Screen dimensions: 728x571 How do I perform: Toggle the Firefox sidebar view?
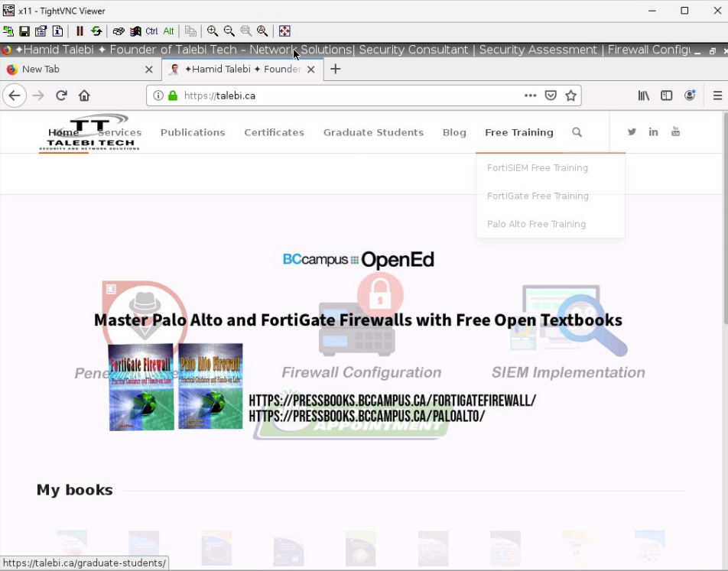[x=667, y=96]
